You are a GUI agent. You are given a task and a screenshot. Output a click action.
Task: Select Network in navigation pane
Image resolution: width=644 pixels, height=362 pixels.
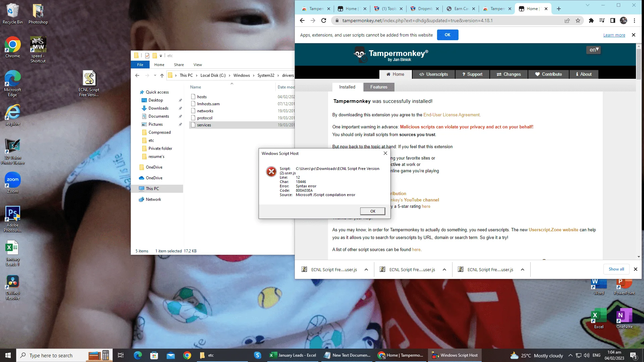153,199
